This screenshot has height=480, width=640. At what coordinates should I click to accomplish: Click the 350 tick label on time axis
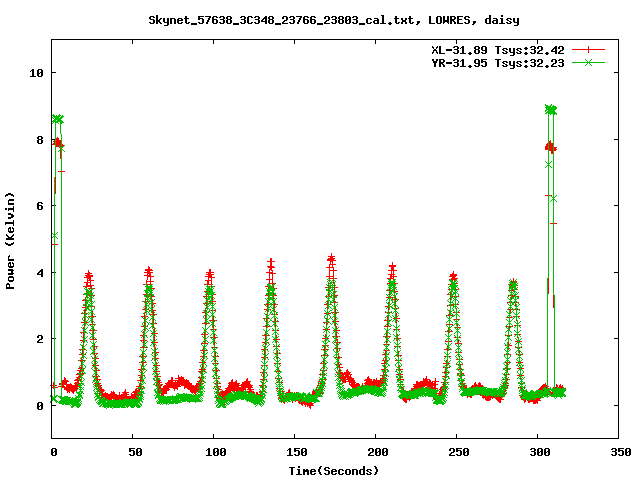(618, 452)
